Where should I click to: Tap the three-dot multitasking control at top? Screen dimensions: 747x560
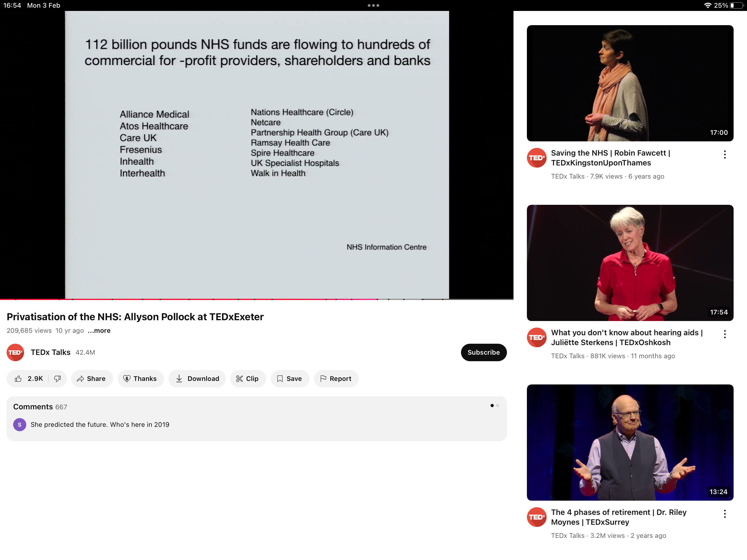click(x=373, y=5)
